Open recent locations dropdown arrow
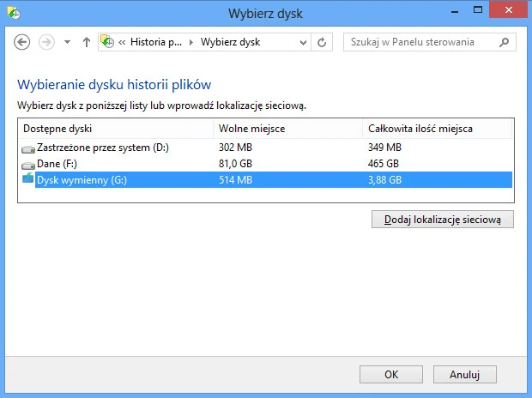Image resolution: width=532 pixels, height=398 pixels. coord(67,42)
